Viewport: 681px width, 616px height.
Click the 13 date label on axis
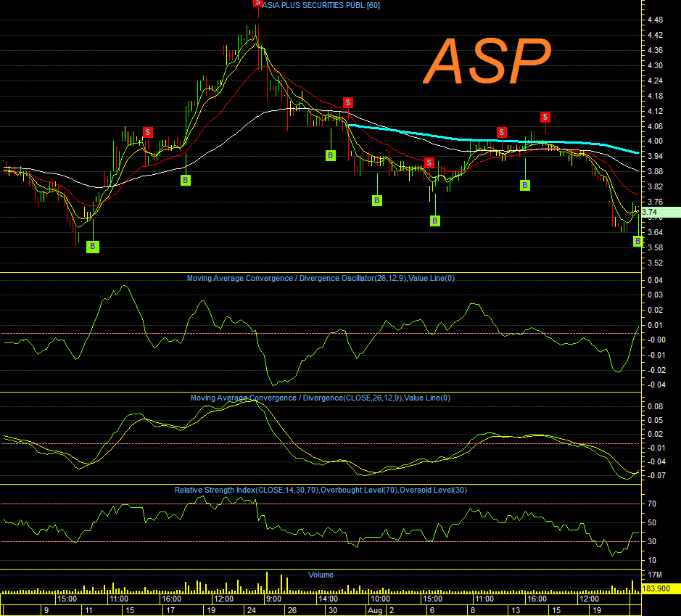[516, 610]
